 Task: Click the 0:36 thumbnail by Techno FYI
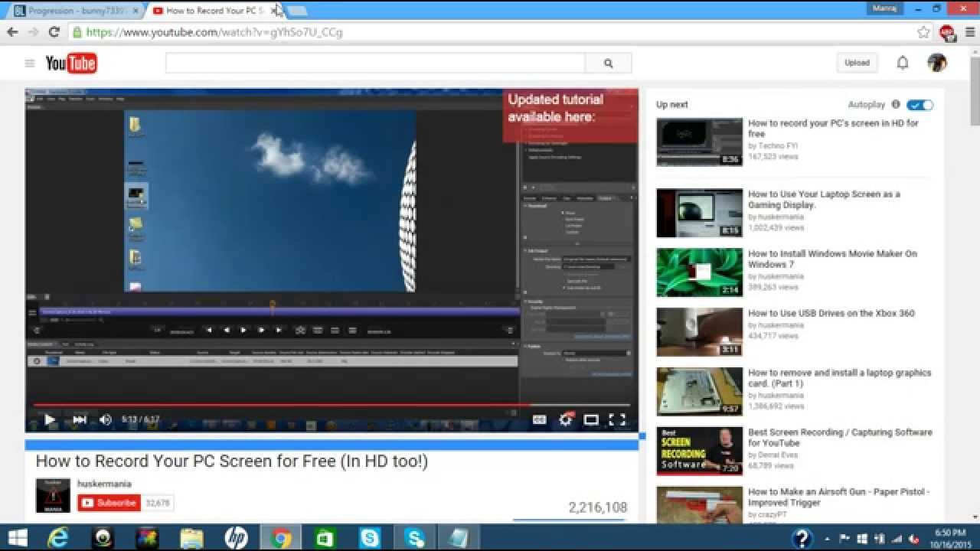click(x=699, y=142)
